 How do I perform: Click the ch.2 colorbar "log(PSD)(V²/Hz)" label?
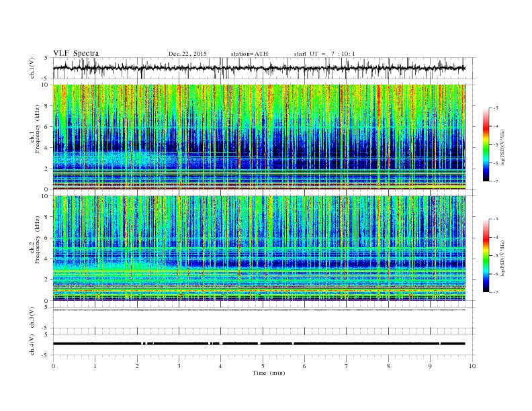[504, 258]
